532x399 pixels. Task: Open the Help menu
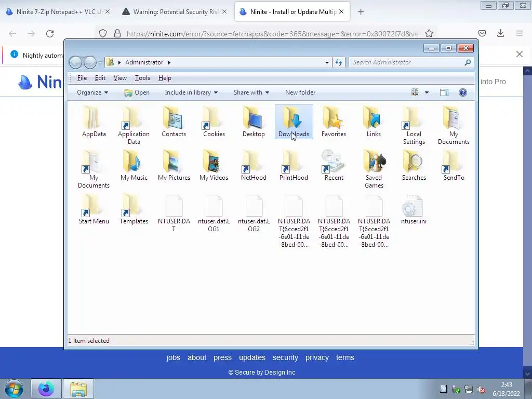click(165, 78)
